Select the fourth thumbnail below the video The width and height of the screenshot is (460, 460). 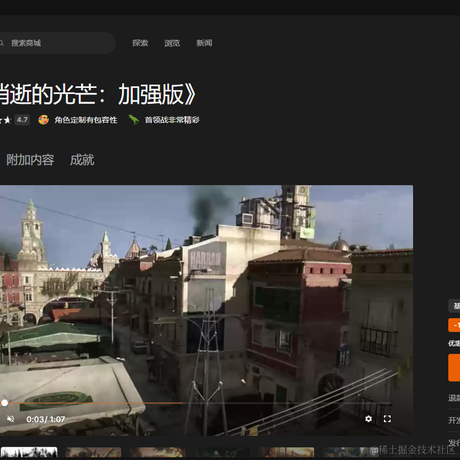tap(222, 452)
